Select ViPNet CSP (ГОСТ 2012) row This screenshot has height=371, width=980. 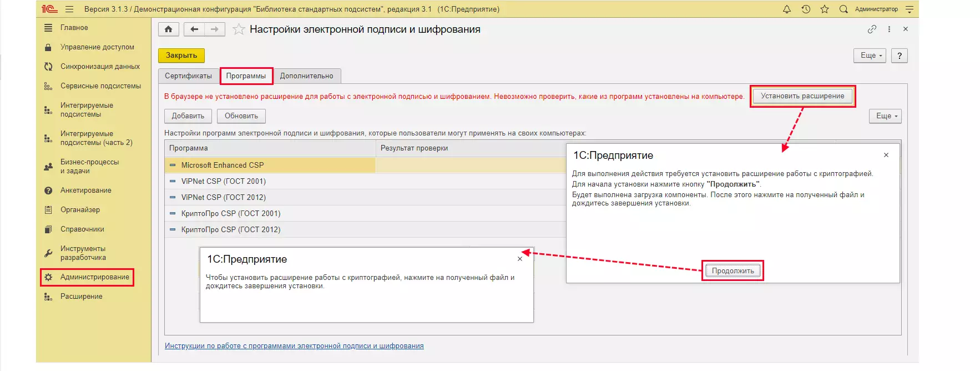[365, 198]
